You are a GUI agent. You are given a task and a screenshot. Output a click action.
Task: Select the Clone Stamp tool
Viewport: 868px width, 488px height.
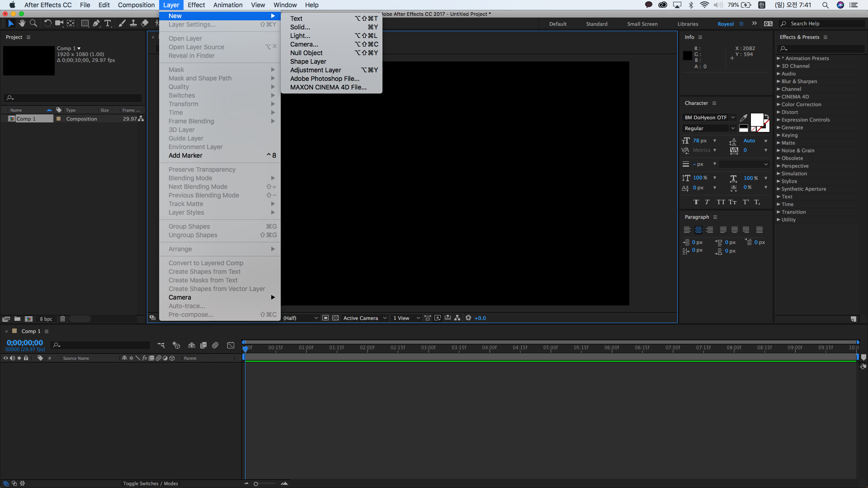point(133,23)
